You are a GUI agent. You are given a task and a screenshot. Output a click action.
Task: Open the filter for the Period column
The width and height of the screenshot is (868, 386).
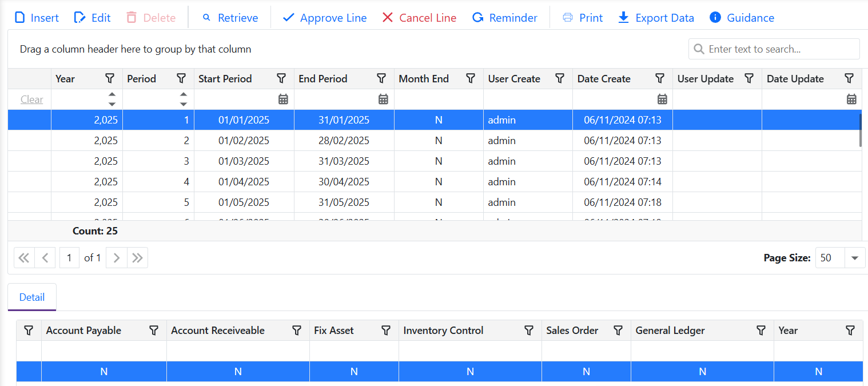181,78
